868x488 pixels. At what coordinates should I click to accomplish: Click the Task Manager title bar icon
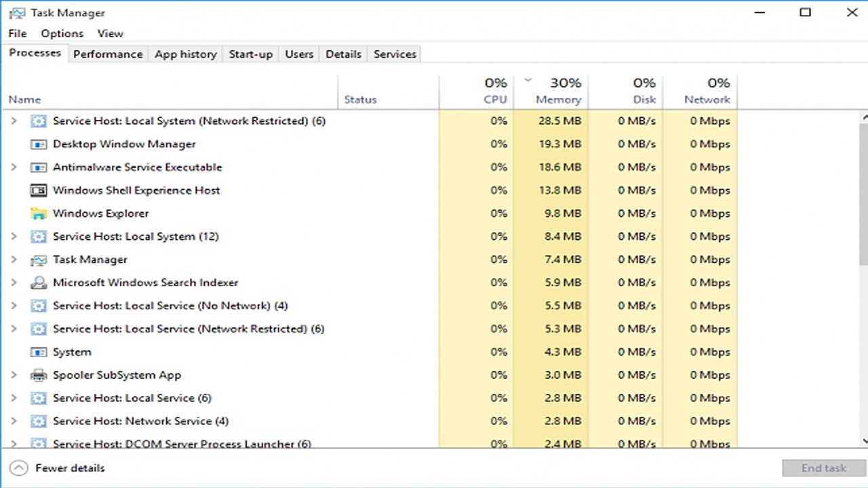pyautogui.click(x=17, y=13)
